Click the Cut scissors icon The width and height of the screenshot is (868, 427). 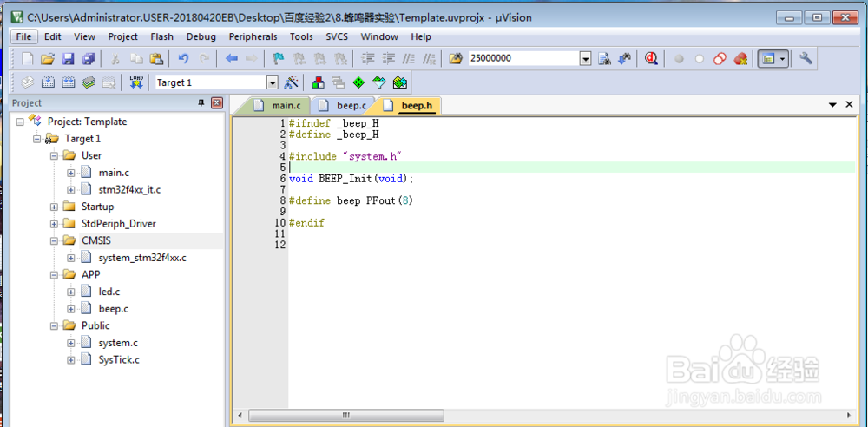[115, 59]
